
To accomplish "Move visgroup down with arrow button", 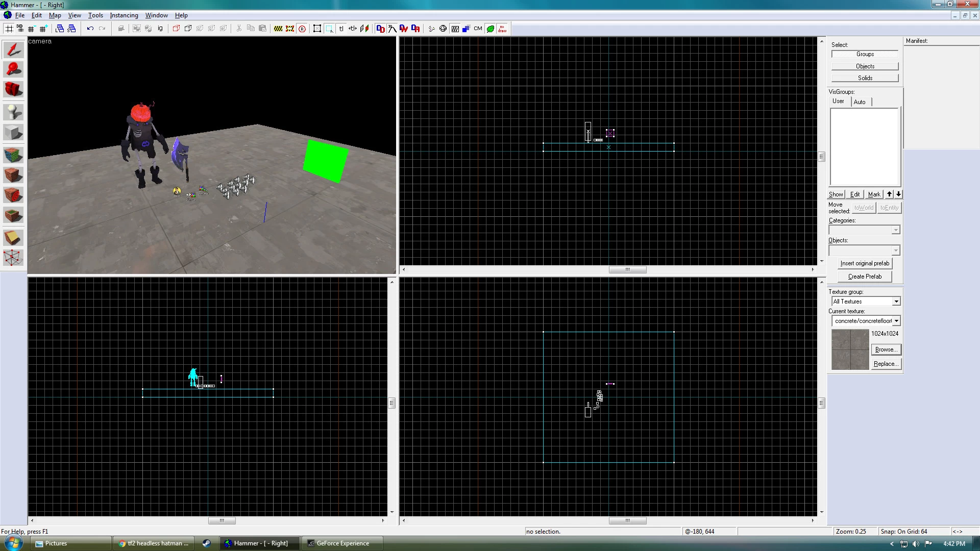I will click(898, 194).
